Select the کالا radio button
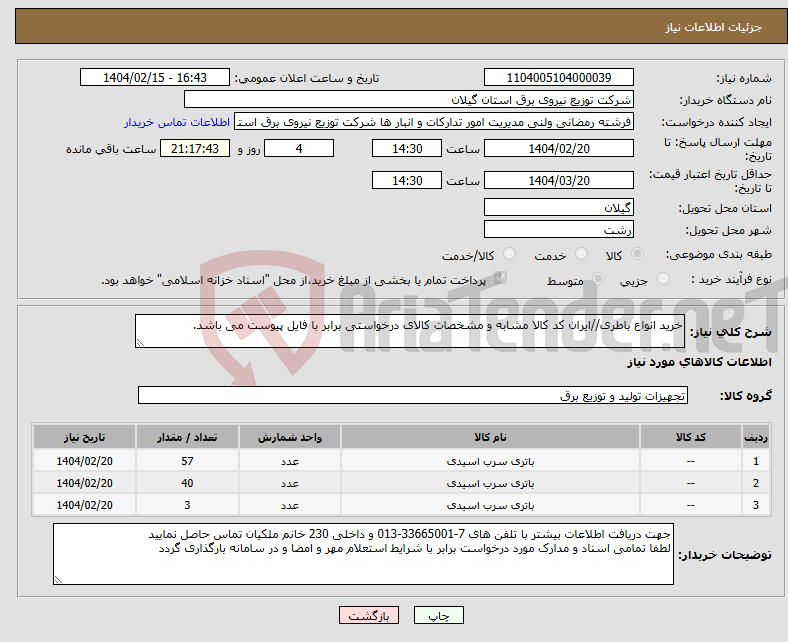 point(638,256)
